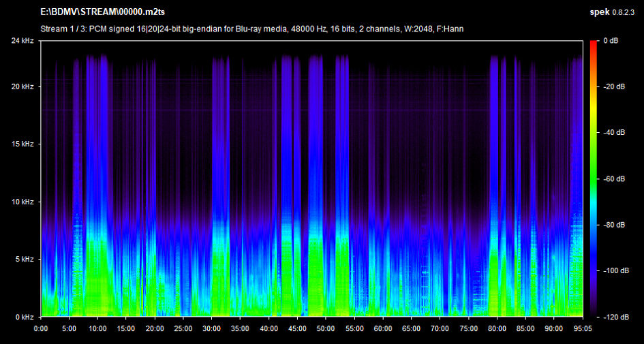Click the -60 dB scale label
The image size is (644, 344).
[x=614, y=179]
